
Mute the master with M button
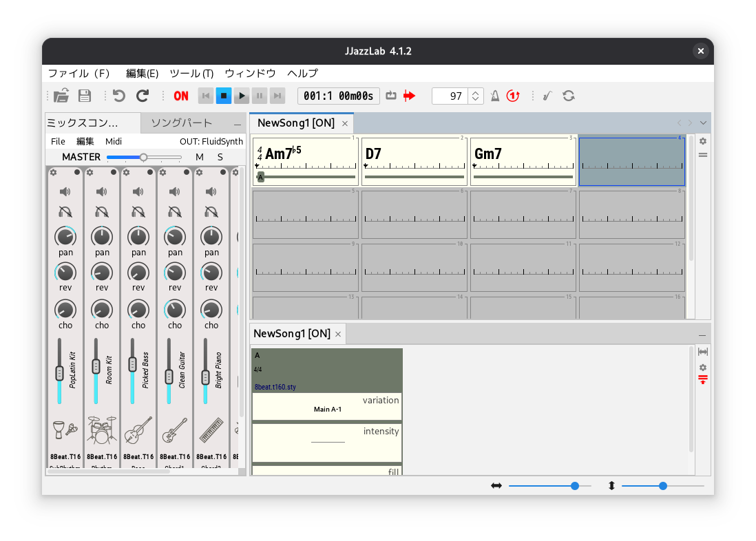(x=200, y=157)
